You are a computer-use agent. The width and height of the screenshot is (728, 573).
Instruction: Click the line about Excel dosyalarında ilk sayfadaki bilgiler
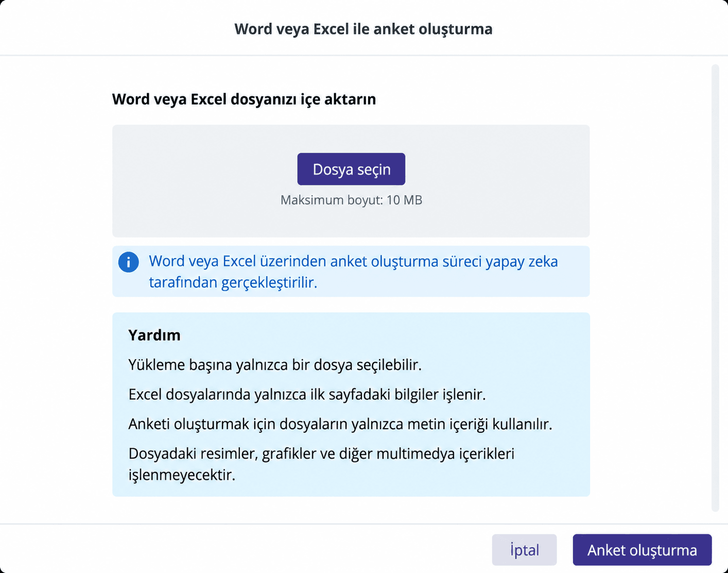[x=307, y=395]
